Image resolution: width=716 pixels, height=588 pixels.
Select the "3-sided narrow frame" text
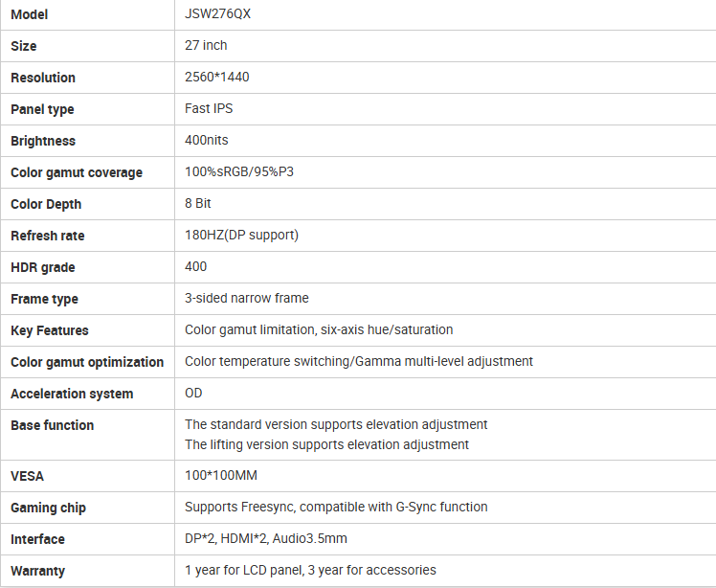(247, 299)
